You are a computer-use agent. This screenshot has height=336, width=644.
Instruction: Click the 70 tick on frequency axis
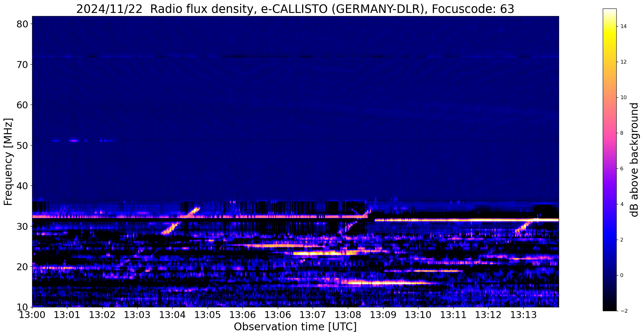[22, 65]
